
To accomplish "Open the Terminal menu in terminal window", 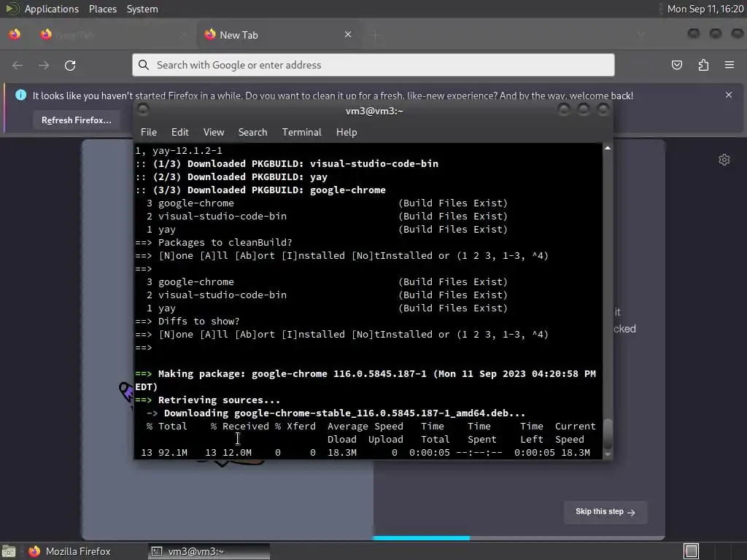I will tap(301, 133).
